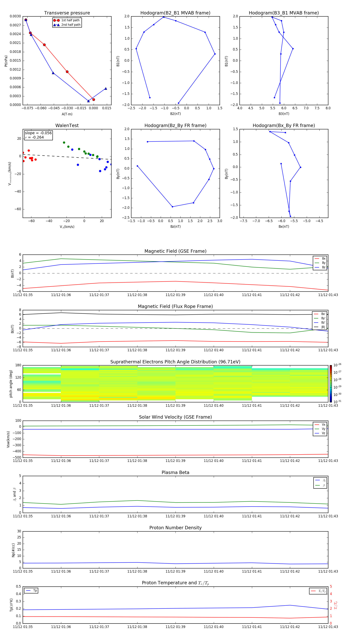351x644 pixels.
Task: Click the "B3(nT)" x-axis label
Action: (x=284, y=114)
